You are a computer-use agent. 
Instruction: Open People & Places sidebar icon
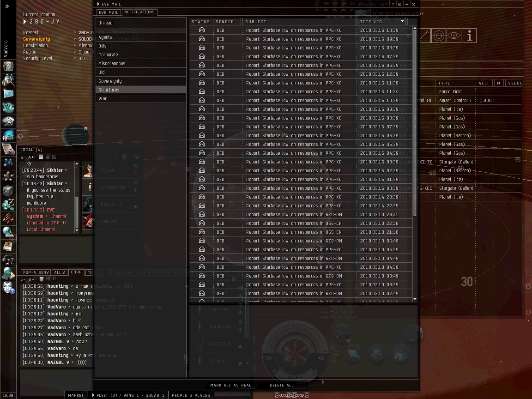tap(8, 80)
